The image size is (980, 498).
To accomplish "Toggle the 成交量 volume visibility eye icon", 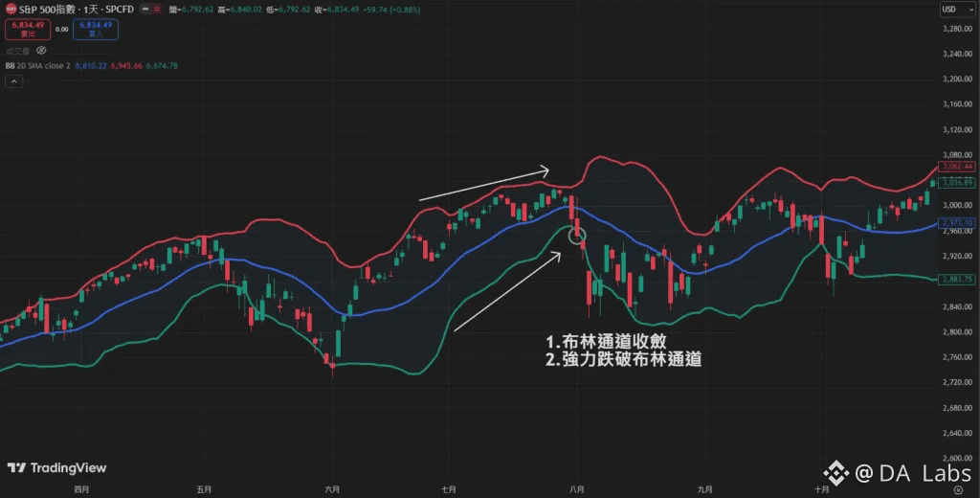I will point(41,50).
